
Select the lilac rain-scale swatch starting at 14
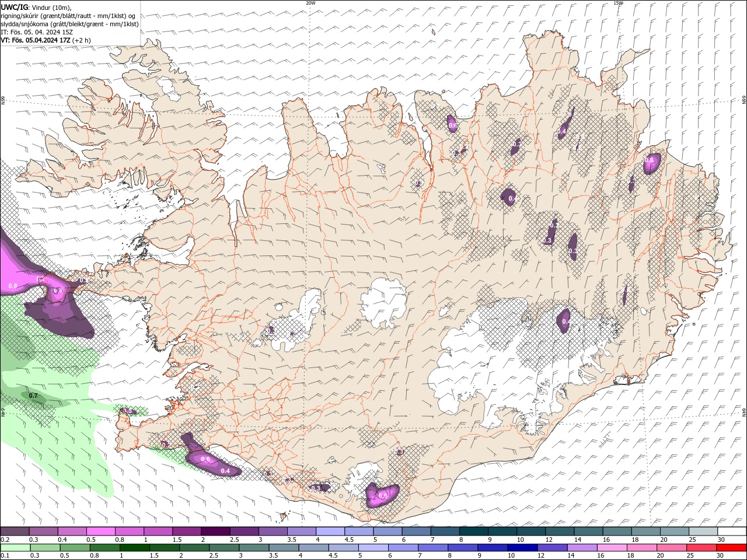[582, 548]
